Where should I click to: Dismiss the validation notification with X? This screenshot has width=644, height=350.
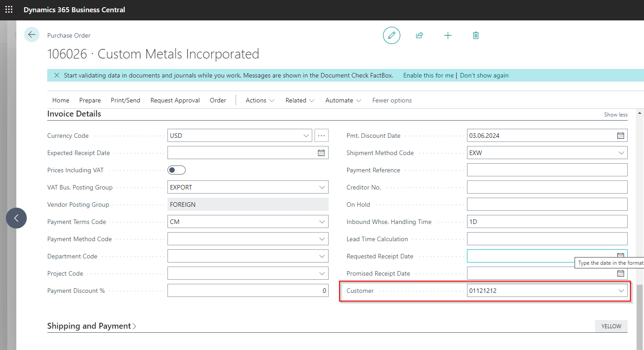[57, 75]
